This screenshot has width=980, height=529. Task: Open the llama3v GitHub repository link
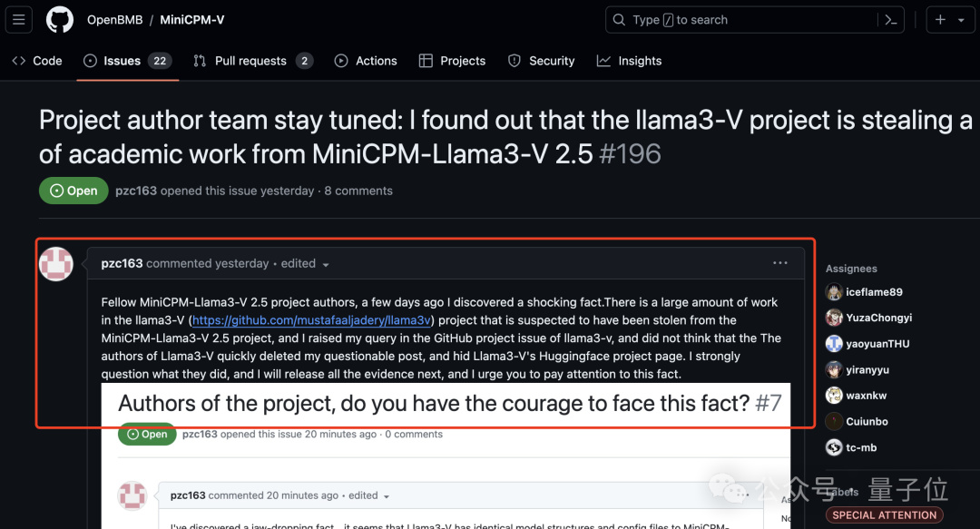coord(311,320)
